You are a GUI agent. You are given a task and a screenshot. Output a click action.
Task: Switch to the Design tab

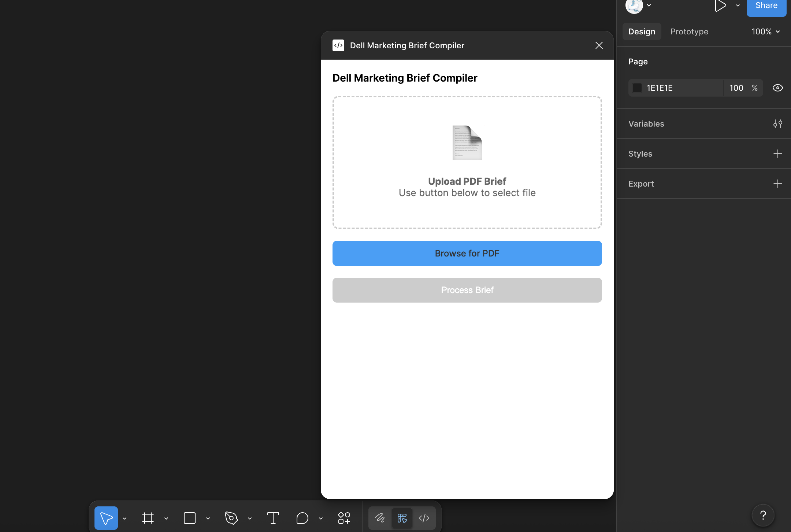tap(642, 31)
